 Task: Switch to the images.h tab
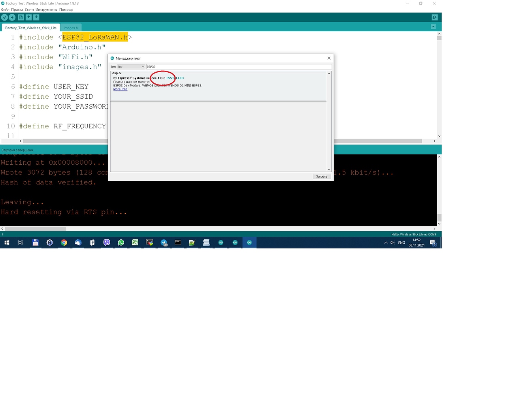point(71,28)
